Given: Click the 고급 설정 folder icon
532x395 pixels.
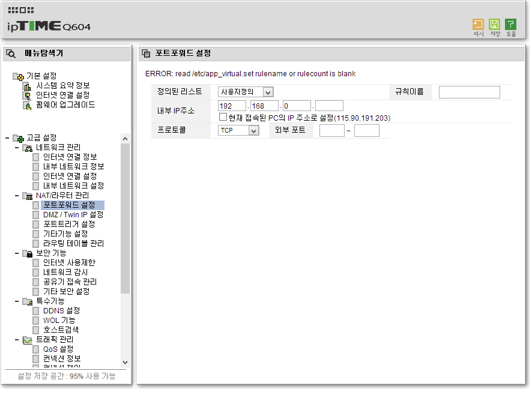Looking at the screenshot, I should tap(19, 138).
